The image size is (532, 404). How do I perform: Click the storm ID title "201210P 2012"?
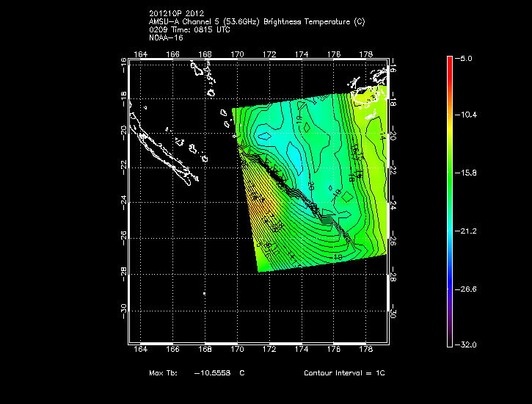(176, 14)
